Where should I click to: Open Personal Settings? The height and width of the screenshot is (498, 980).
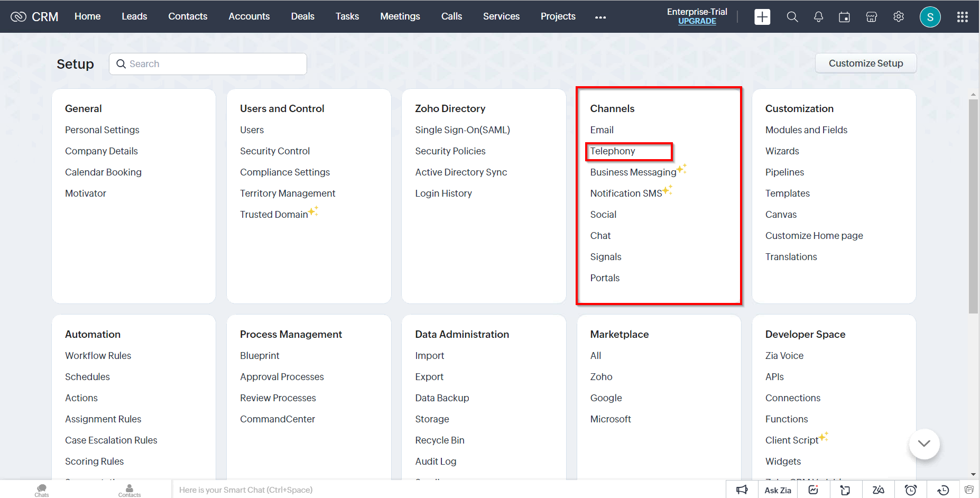point(102,130)
